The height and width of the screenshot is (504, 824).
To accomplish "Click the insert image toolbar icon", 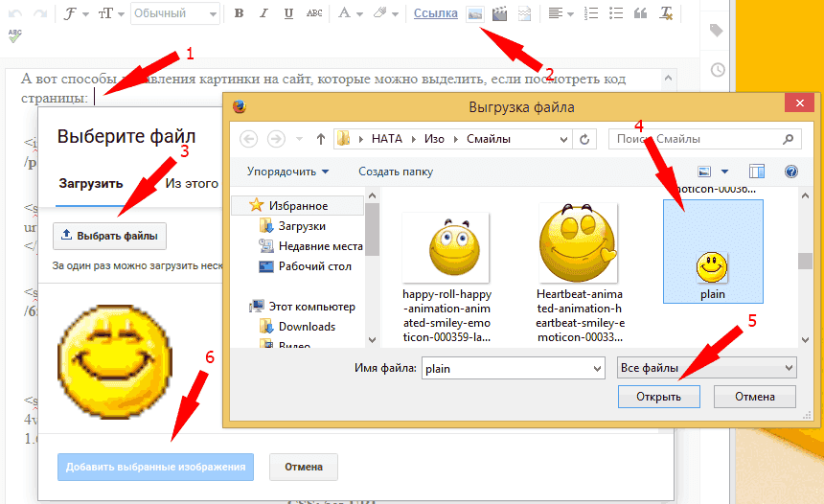I will point(475,13).
